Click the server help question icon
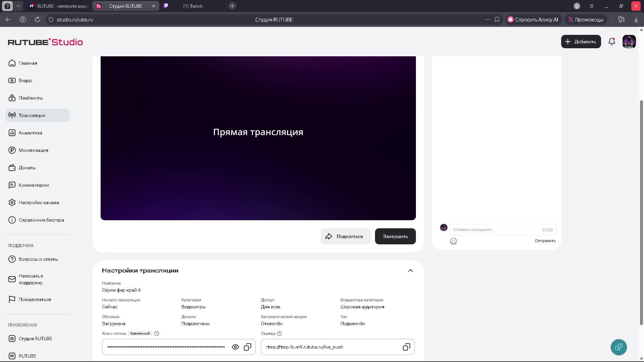 coord(279,334)
